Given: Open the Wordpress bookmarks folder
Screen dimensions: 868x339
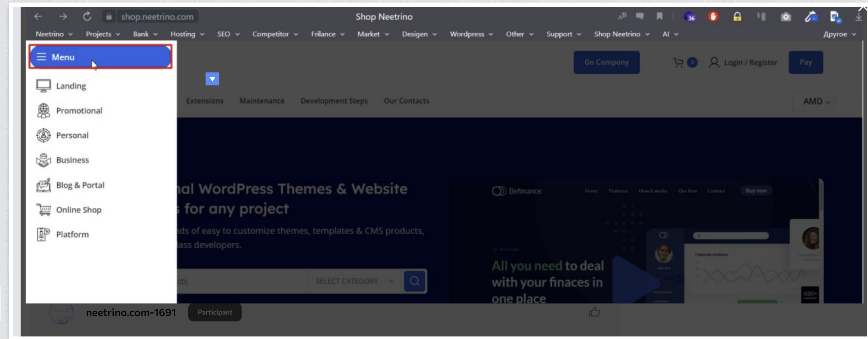Looking at the screenshot, I should [x=471, y=34].
